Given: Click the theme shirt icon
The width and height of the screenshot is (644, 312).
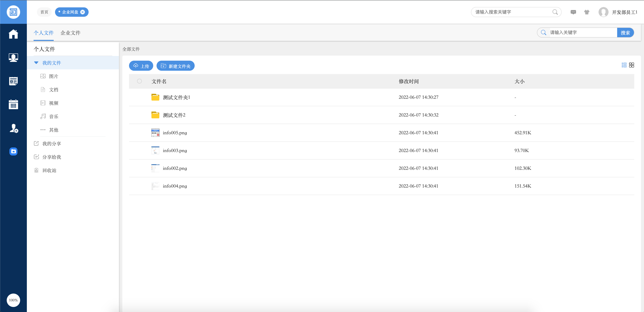Looking at the screenshot, I should [586, 12].
